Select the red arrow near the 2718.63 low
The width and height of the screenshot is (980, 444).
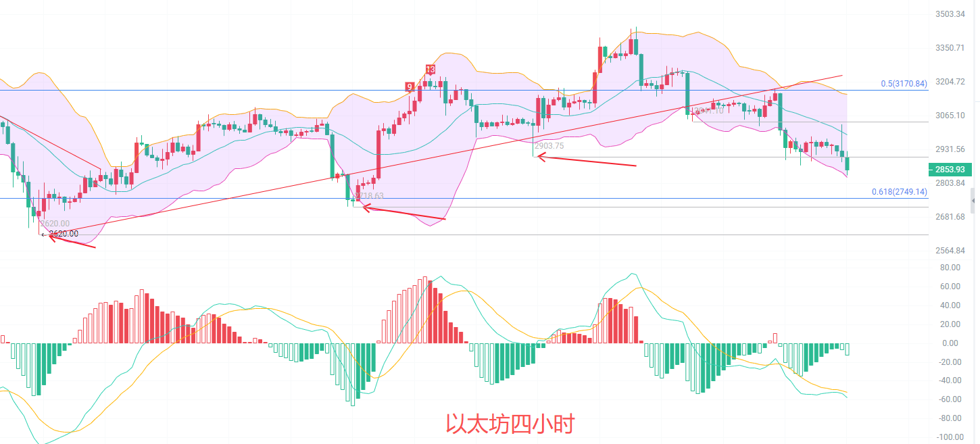[404, 213]
